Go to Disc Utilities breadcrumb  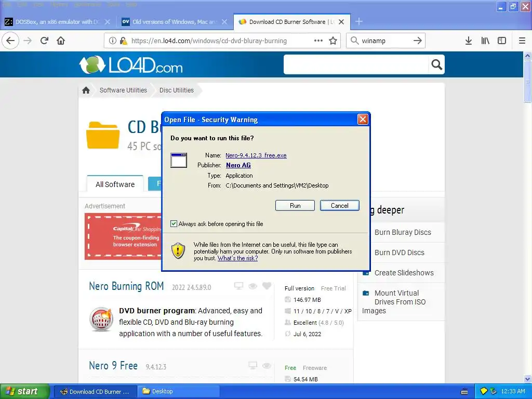click(177, 90)
